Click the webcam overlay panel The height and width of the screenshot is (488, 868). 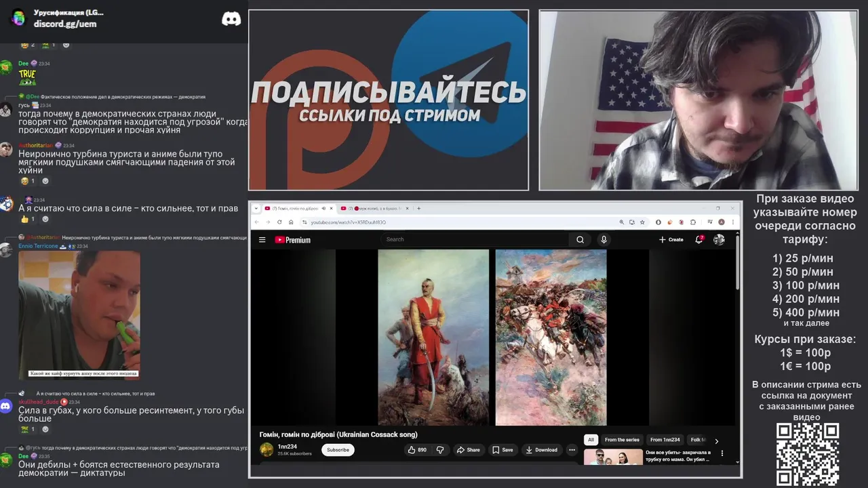coord(698,100)
